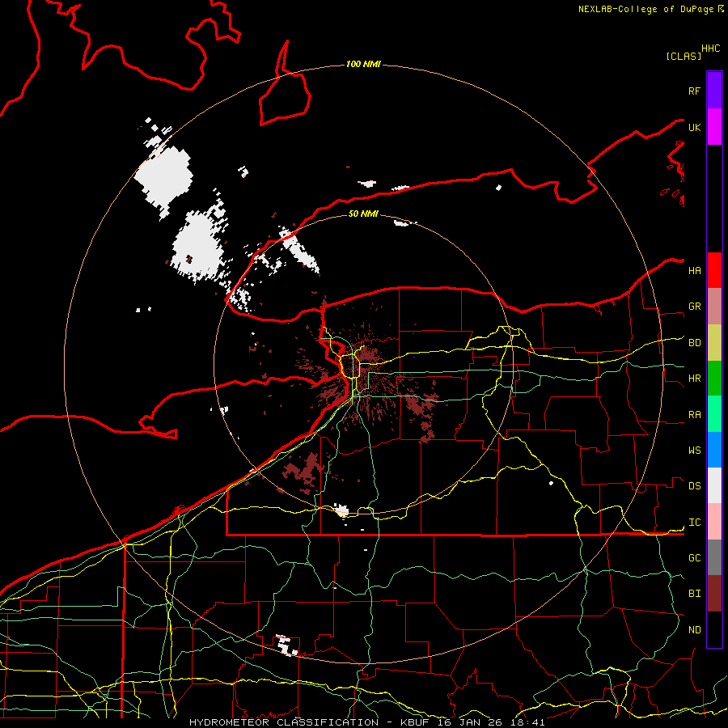Click the WS blue legend swatch
Screen dimensions: 728x728
714,450
